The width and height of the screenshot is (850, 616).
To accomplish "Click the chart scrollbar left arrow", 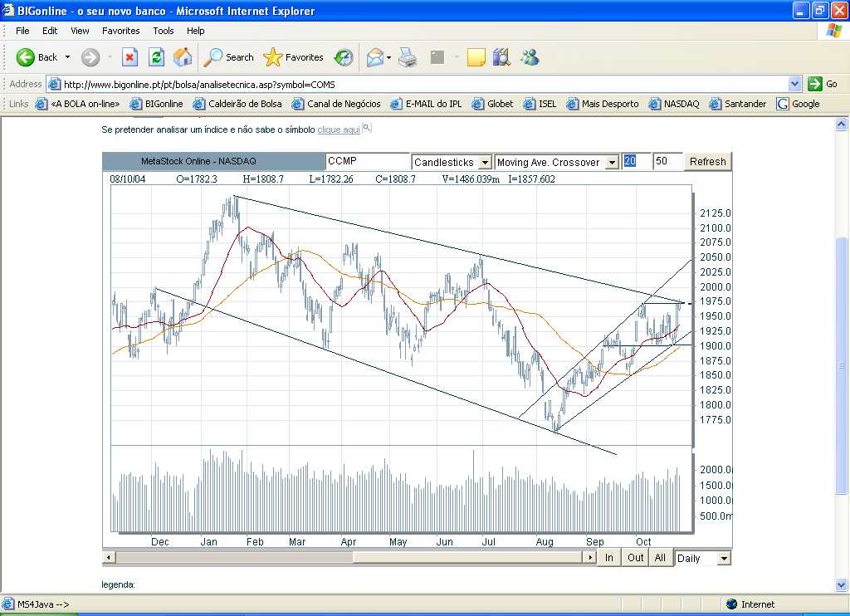I will [x=109, y=557].
